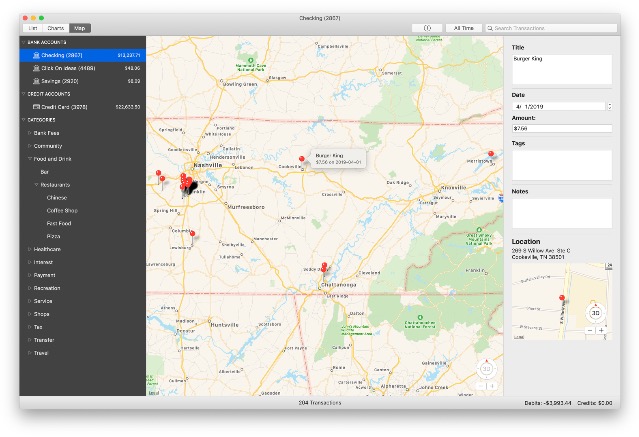
Task: Select the Checking (2807) account
Action: tap(83, 55)
